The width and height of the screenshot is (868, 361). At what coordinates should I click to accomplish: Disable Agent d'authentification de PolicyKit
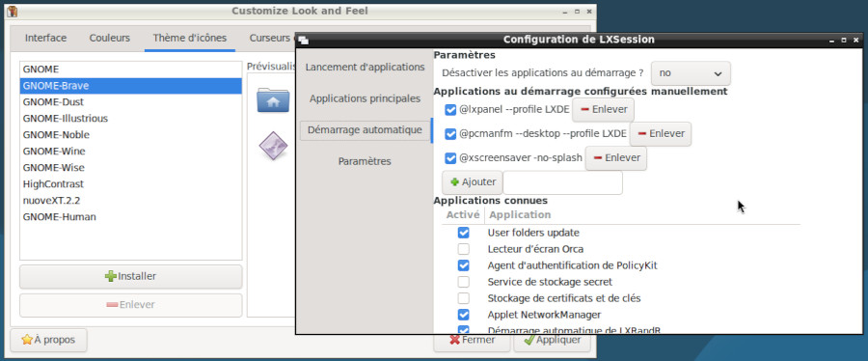[463, 265]
